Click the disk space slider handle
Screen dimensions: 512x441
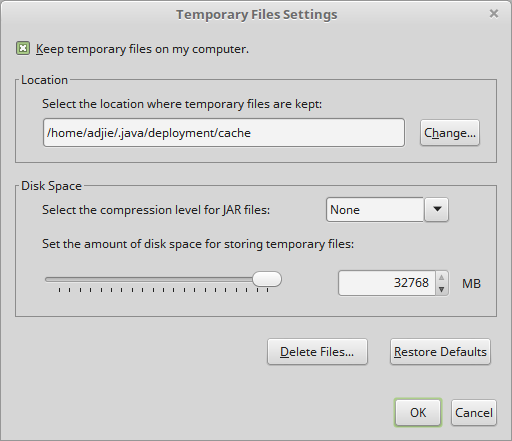(x=267, y=279)
